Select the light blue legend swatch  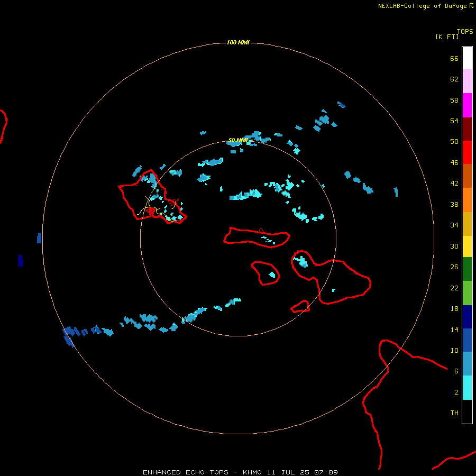coord(467,364)
